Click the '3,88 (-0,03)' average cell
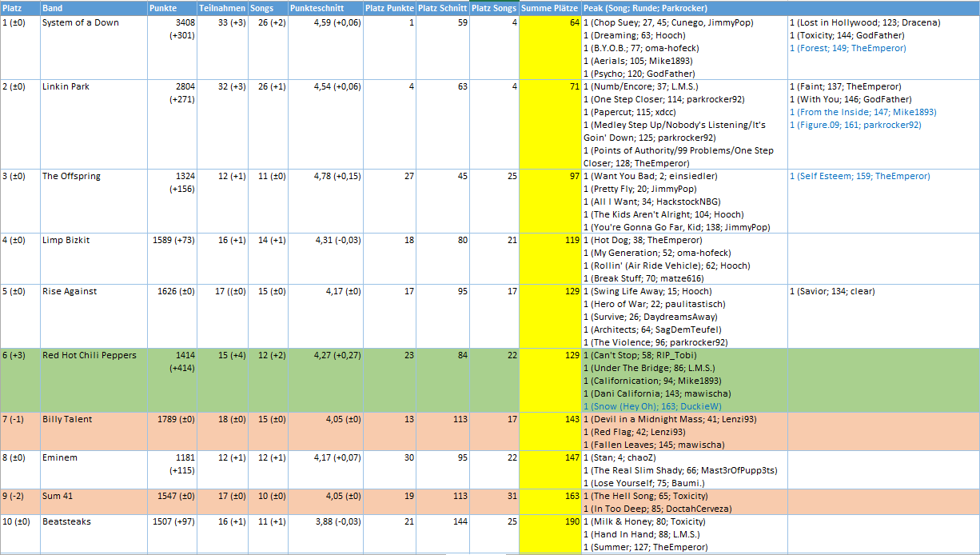The width and height of the screenshot is (980, 555). 325,534
